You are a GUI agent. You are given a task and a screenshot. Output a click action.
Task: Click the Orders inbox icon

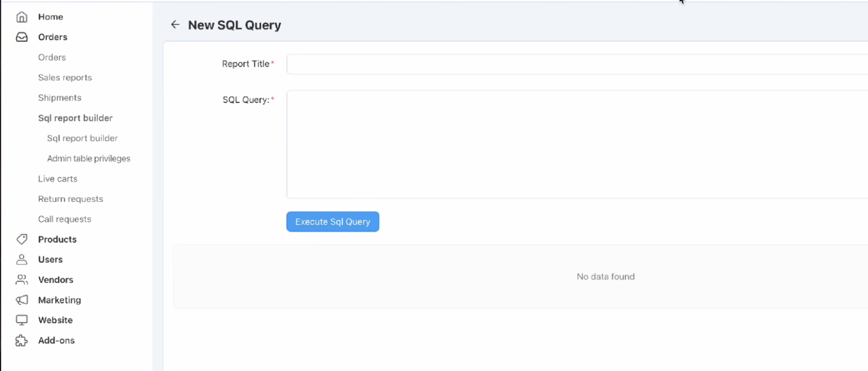tap(22, 37)
